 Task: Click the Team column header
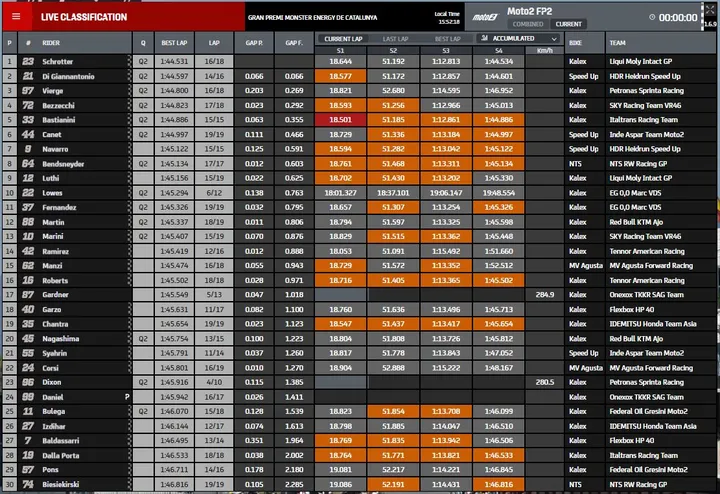click(617, 43)
